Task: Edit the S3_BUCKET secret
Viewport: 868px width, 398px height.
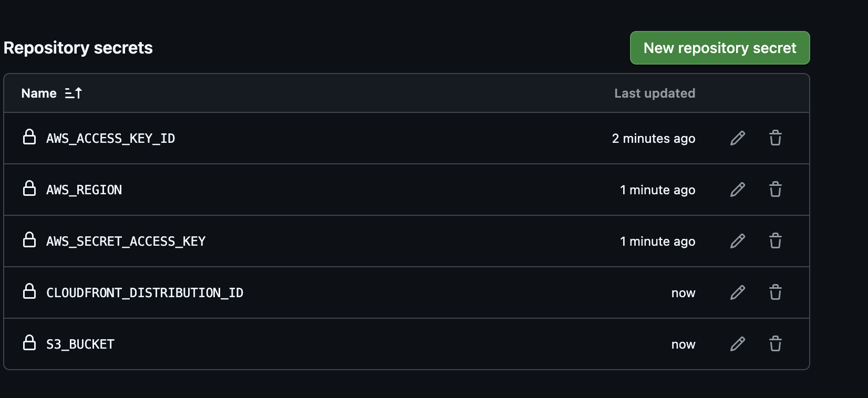Action: [738, 344]
